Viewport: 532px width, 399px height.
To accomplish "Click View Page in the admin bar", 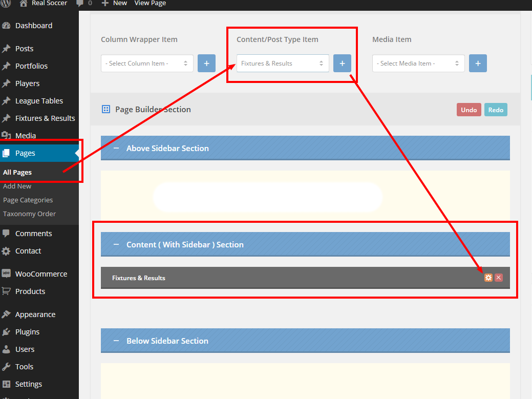I will [150, 3].
